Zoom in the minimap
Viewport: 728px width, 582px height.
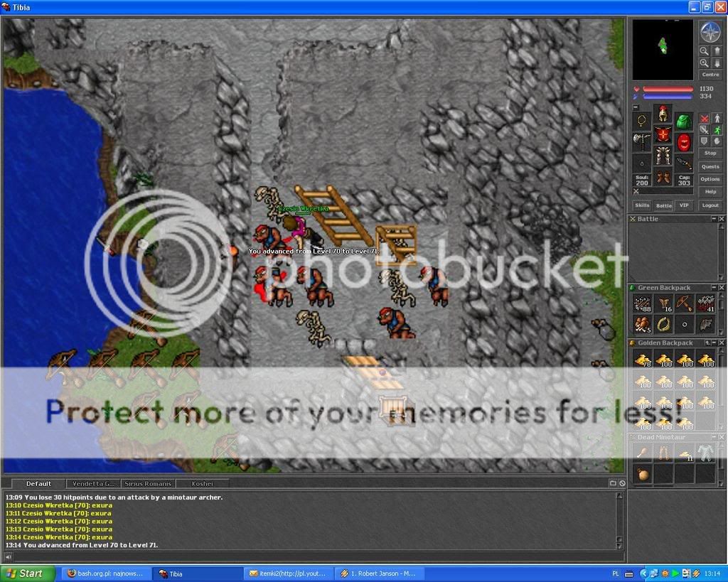pyautogui.click(x=705, y=63)
